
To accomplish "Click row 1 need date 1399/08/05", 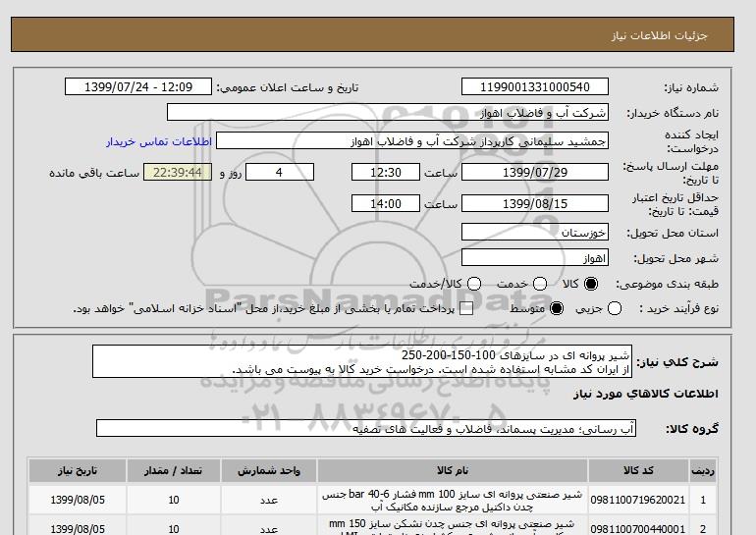I will 78,501.
